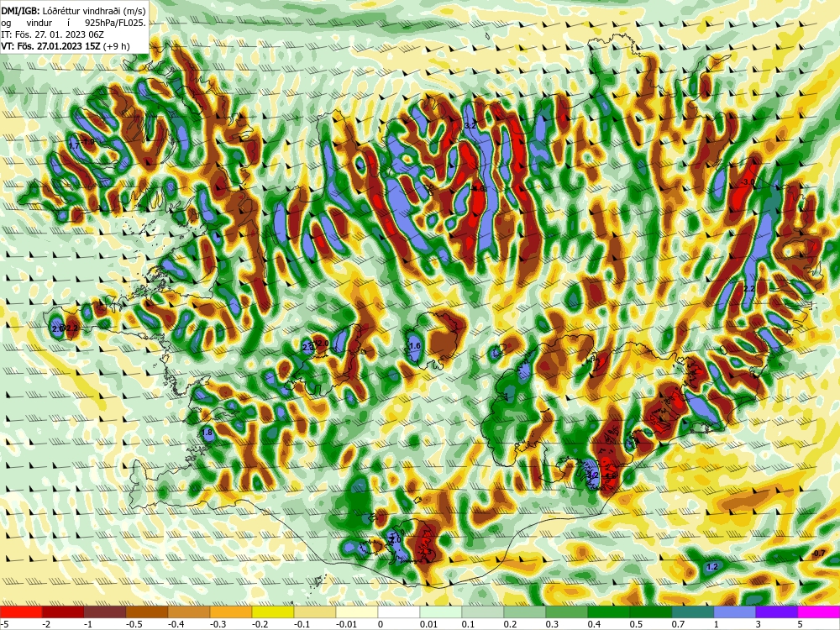Select tan swatch between -0.1 and -0.01
The height and width of the screenshot is (630, 840).
tap(315, 612)
